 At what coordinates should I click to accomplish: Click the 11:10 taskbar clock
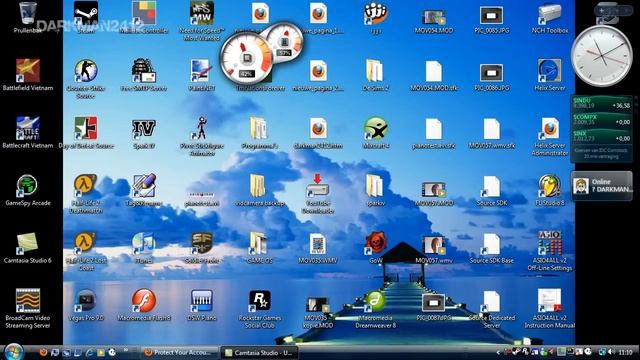(x=625, y=352)
